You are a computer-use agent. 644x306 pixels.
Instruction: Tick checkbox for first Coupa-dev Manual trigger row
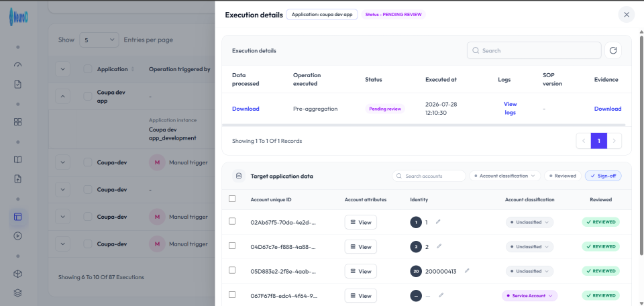88,162
